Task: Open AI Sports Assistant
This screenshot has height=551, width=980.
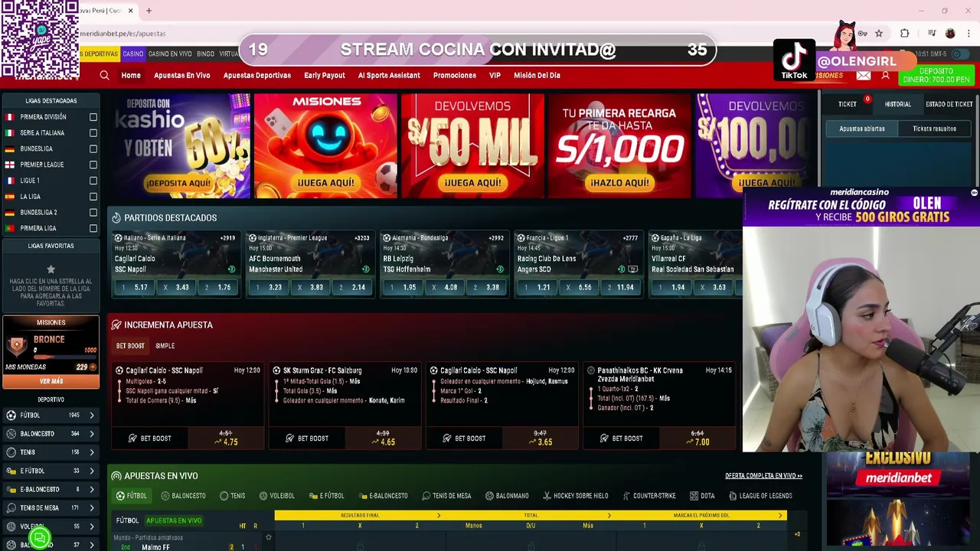Action: (389, 75)
